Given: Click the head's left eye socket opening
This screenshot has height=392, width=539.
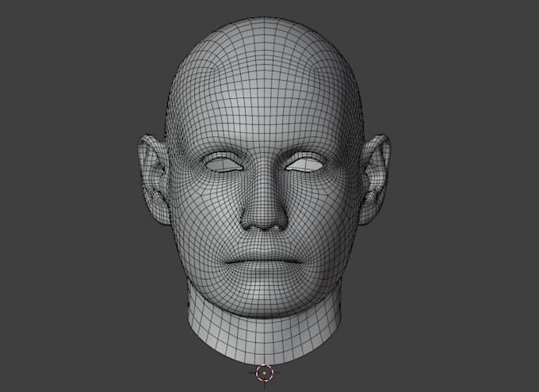Looking at the screenshot, I should coord(304,165).
